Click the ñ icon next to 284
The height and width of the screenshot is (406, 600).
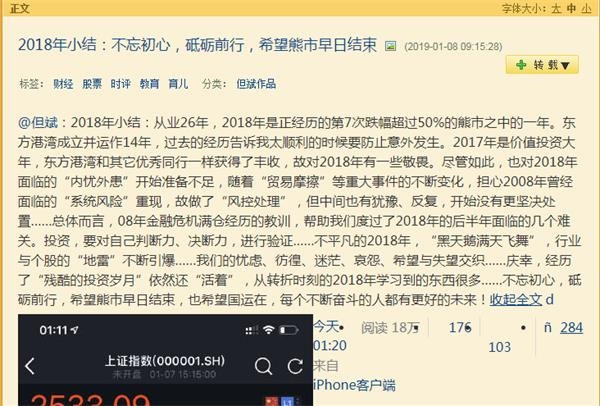tap(548, 328)
